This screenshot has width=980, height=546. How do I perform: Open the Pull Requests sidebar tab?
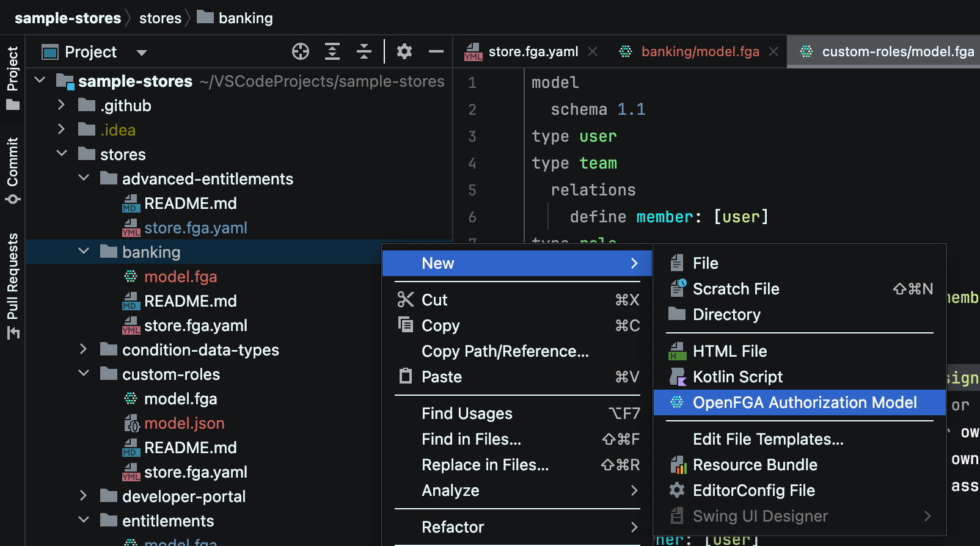click(x=12, y=285)
